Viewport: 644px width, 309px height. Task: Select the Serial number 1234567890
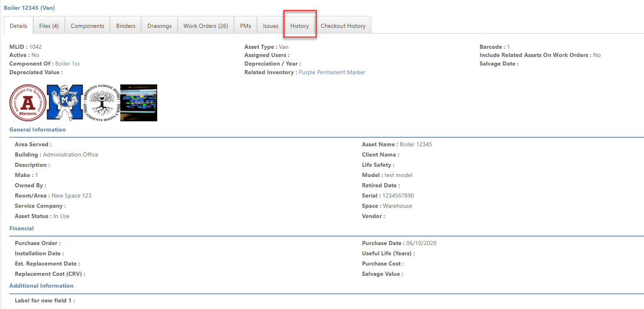pos(398,195)
